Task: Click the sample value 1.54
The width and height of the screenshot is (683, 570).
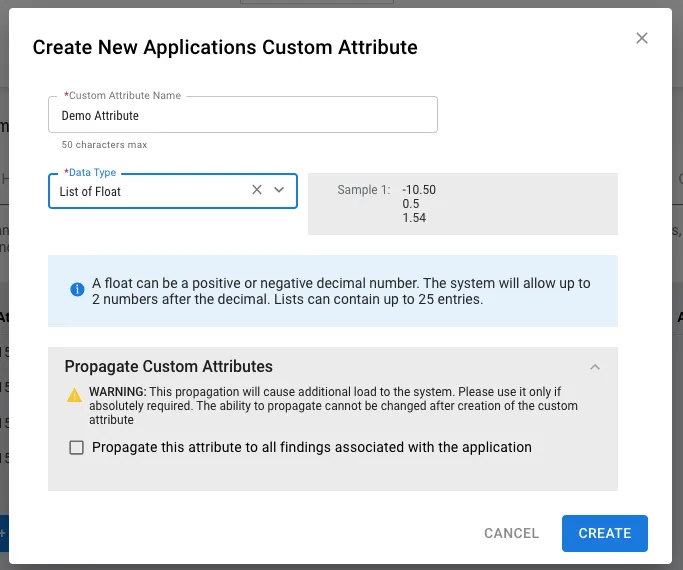Action: pos(414,218)
